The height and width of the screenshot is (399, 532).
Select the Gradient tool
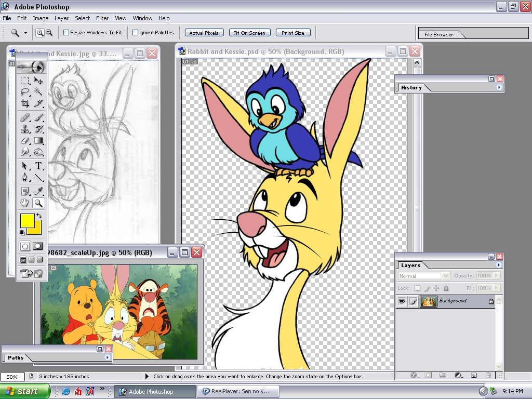(x=38, y=140)
